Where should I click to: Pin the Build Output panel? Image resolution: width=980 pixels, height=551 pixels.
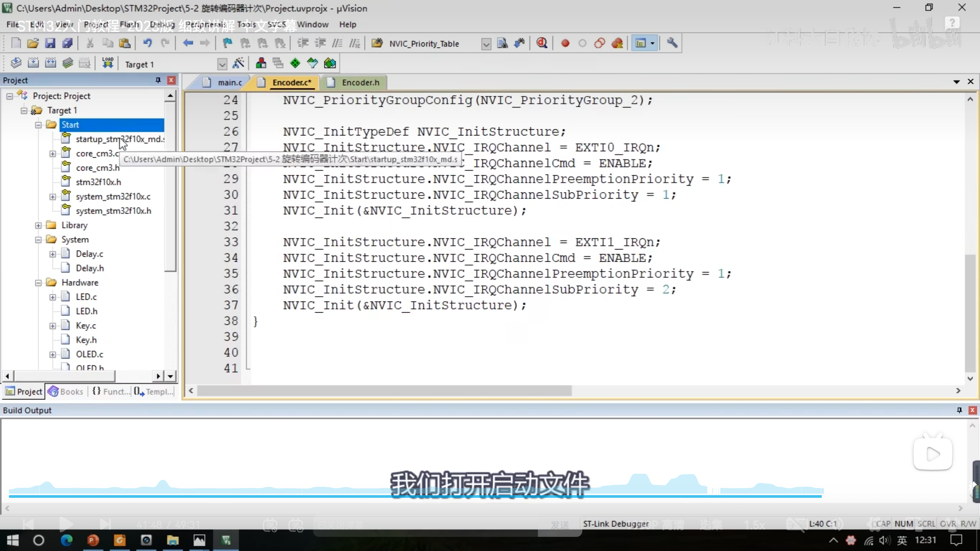(x=959, y=410)
